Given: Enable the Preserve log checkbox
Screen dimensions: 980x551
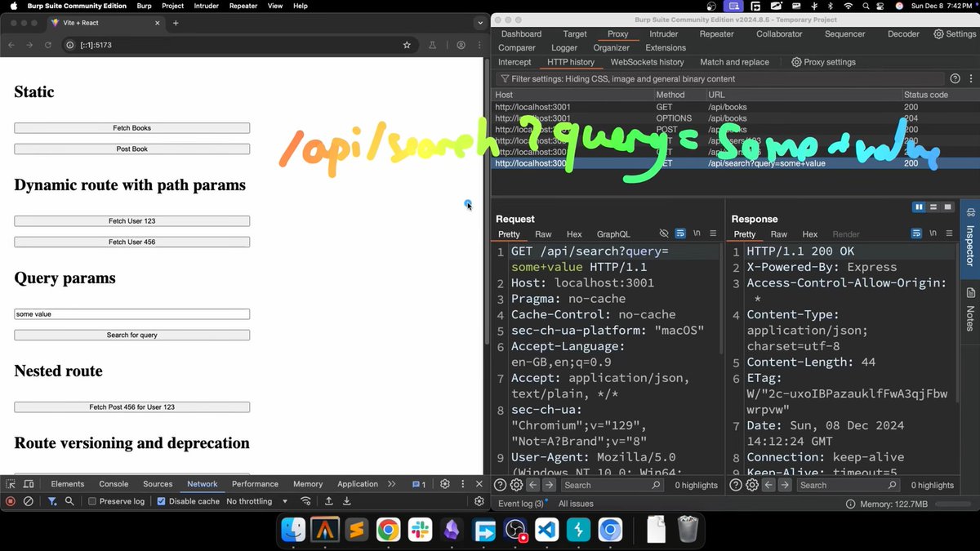Looking at the screenshot, I should pos(92,501).
